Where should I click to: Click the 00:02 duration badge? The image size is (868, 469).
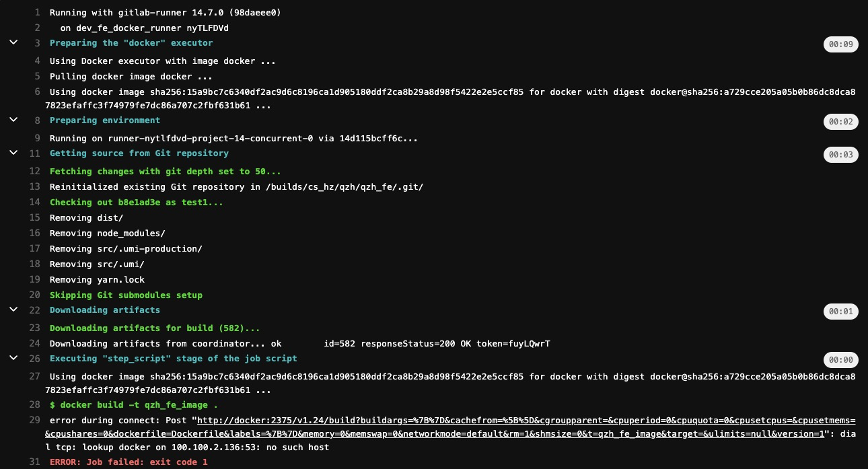[x=840, y=122]
